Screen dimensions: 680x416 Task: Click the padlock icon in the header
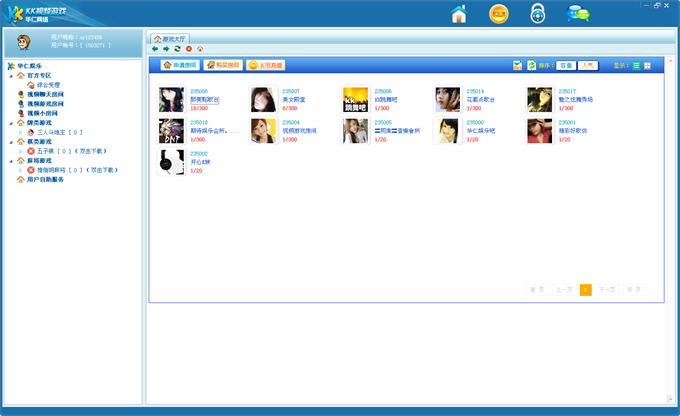click(x=538, y=13)
